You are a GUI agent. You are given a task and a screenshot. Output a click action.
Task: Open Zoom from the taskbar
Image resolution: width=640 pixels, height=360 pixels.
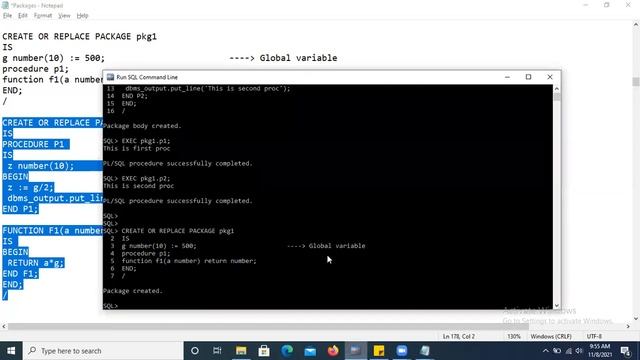point(402,351)
